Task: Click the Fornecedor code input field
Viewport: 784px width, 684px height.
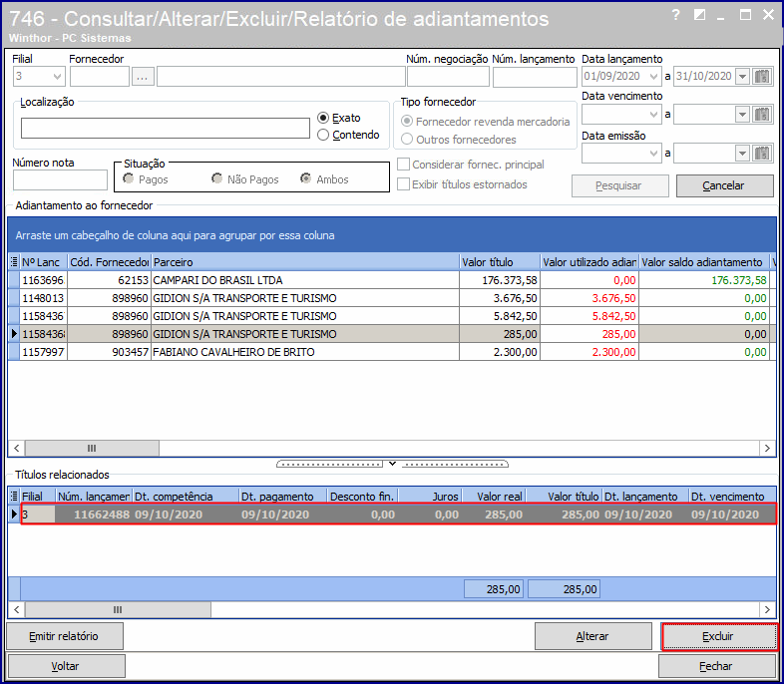Action: coord(100,77)
